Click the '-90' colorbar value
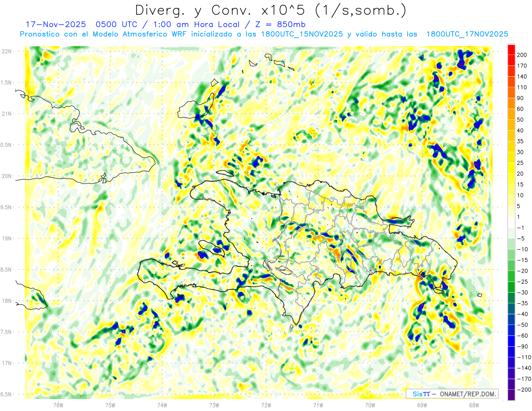 [522, 346]
